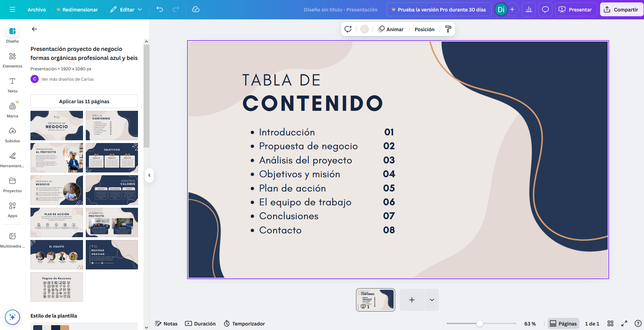This screenshot has width=644, height=330.
Task: Click the undo arrow icon
Action: pyautogui.click(x=159, y=9)
